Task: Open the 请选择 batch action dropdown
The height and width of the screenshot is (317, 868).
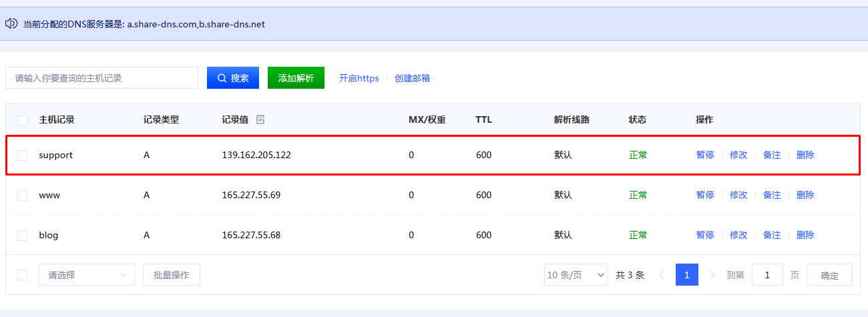Action: (87, 275)
